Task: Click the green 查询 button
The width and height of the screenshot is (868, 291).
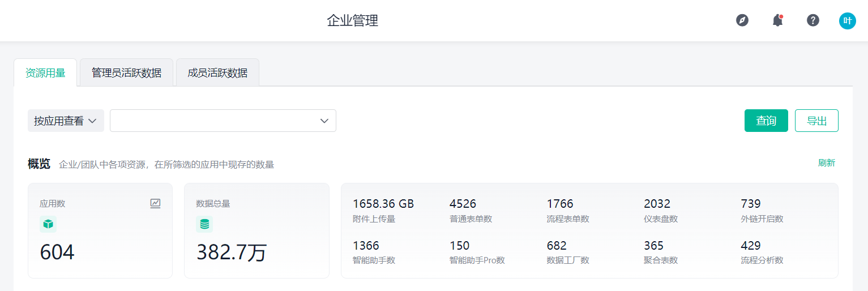Action: click(766, 121)
